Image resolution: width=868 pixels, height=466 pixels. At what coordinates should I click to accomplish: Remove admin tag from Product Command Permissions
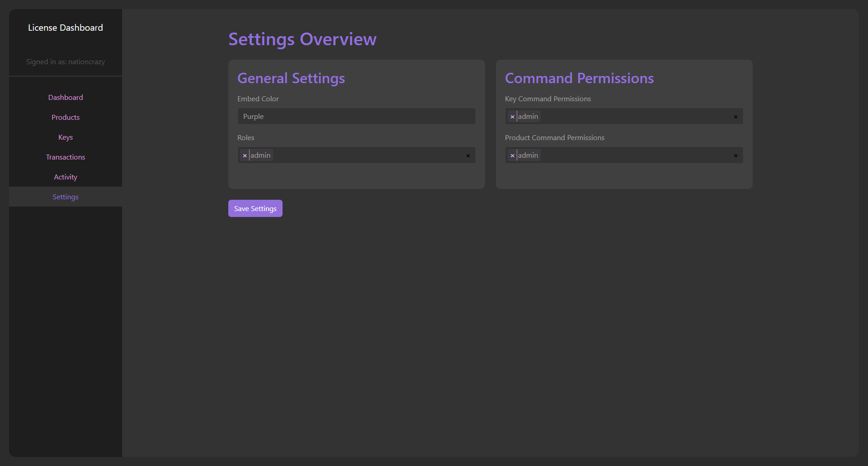[512, 155]
